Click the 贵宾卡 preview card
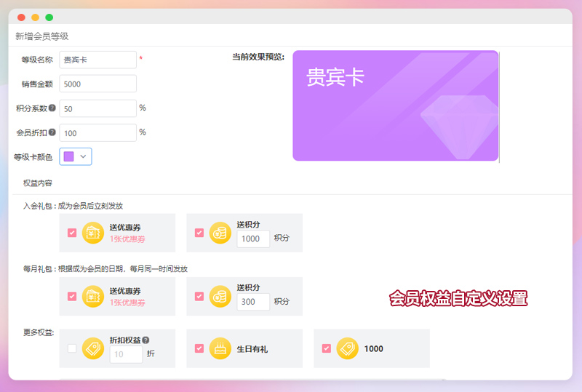This screenshot has width=582, height=392. (x=396, y=105)
